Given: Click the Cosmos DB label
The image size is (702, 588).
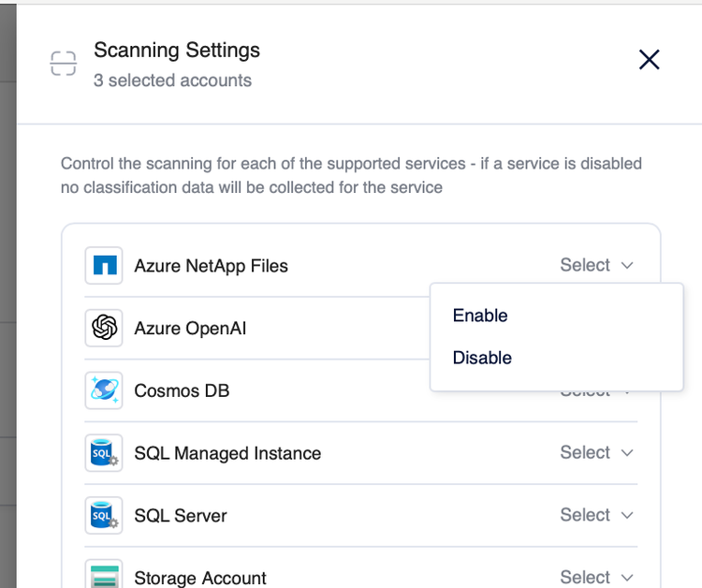Looking at the screenshot, I should [182, 391].
